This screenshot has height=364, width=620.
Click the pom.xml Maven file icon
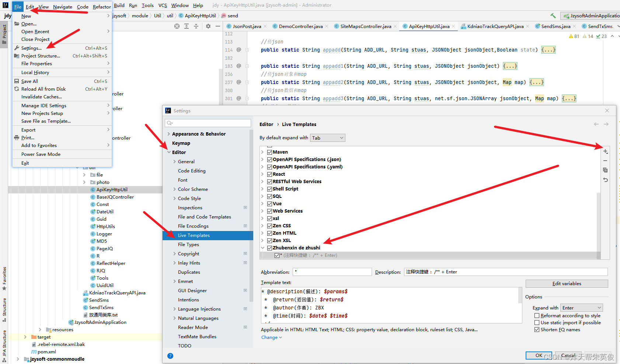coord(34,352)
